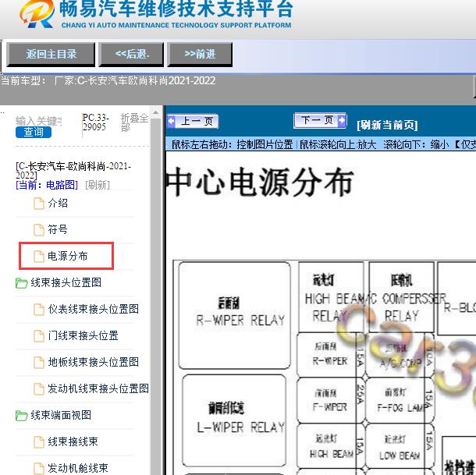Click the R-WIPER 15A fuse cell

[x=331, y=355]
